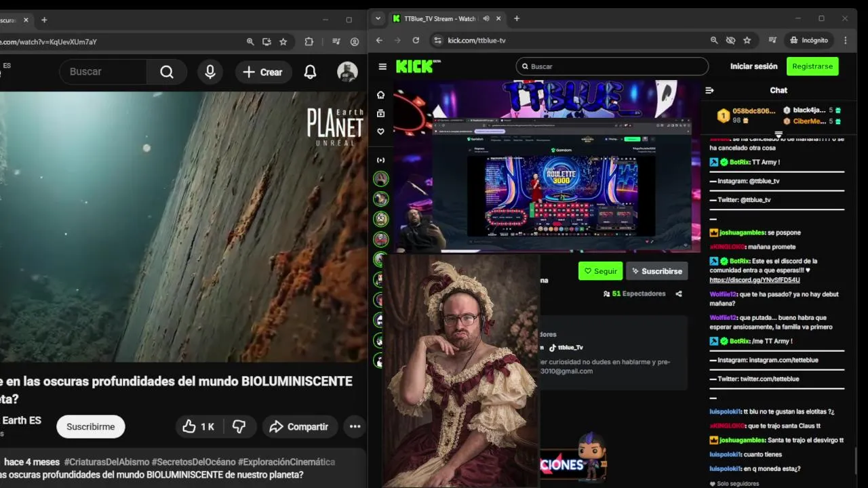Go to Kick home via sidebar icon
This screenshot has height=488, width=868.
point(380,95)
